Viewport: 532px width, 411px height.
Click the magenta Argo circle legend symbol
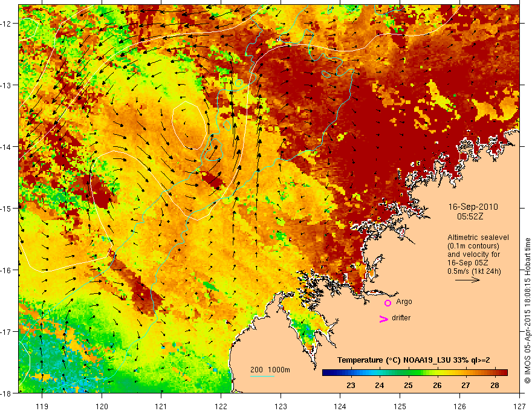click(388, 303)
